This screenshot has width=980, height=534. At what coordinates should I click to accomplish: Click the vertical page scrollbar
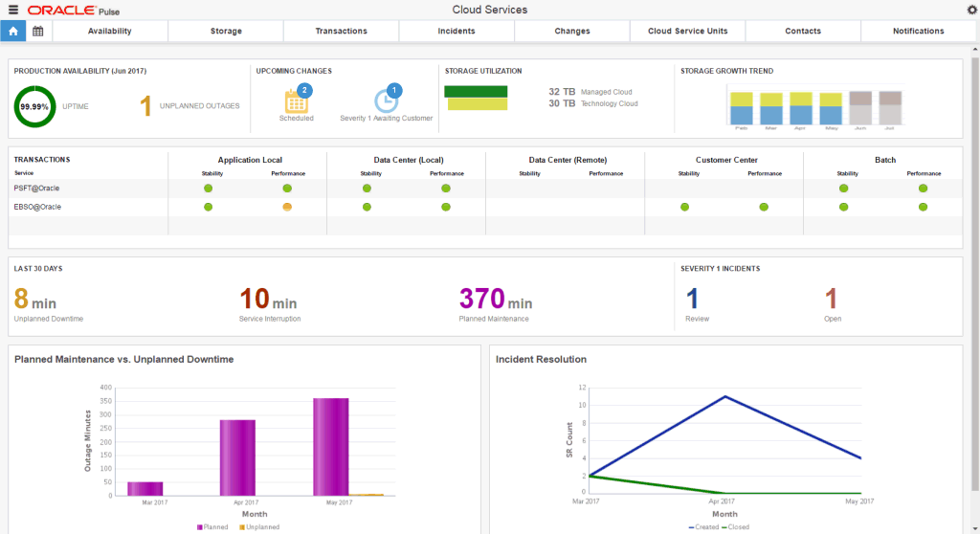[975, 275]
